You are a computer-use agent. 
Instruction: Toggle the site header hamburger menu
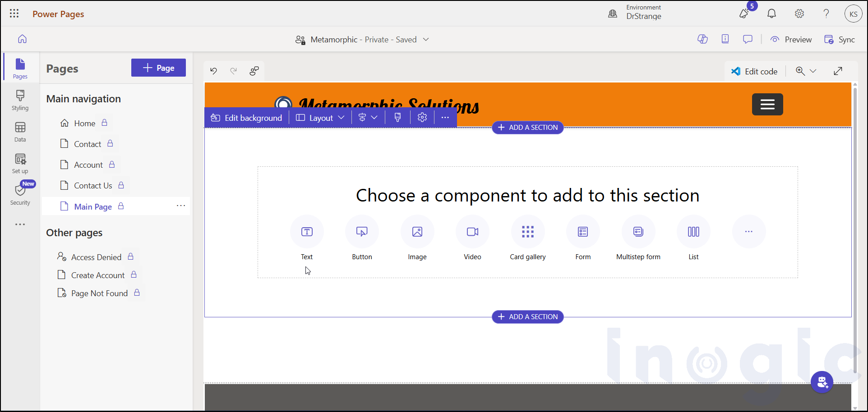click(767, 105)
